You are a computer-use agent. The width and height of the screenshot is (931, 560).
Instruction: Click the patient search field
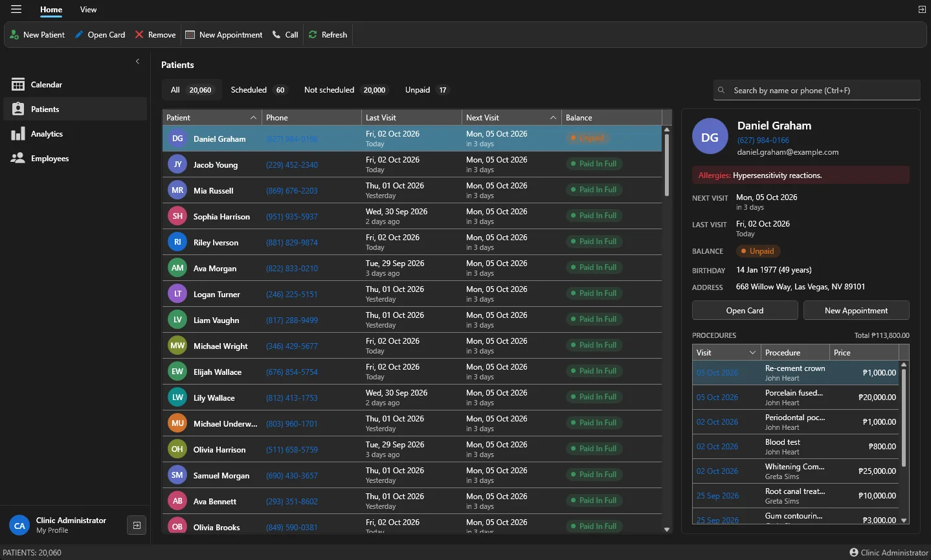pos(817,91)
